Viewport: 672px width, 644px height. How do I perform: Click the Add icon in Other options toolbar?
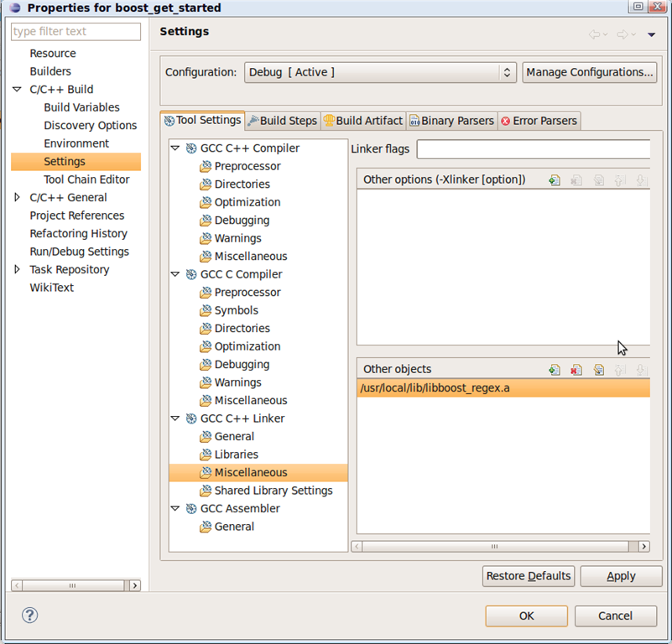555,180
